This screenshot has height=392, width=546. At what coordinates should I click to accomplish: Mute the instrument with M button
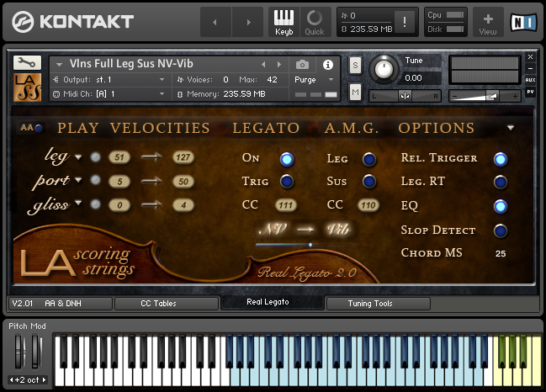(x=355, y=92)
